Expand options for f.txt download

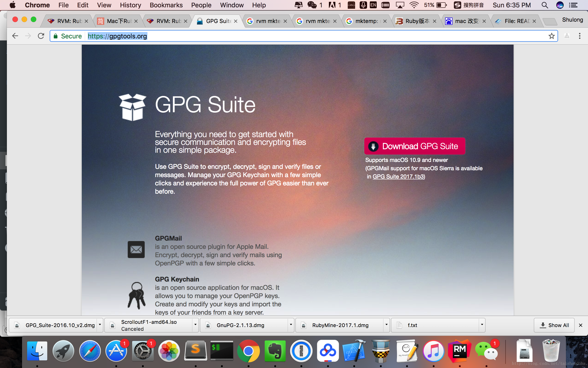click(x=482, y=325)
